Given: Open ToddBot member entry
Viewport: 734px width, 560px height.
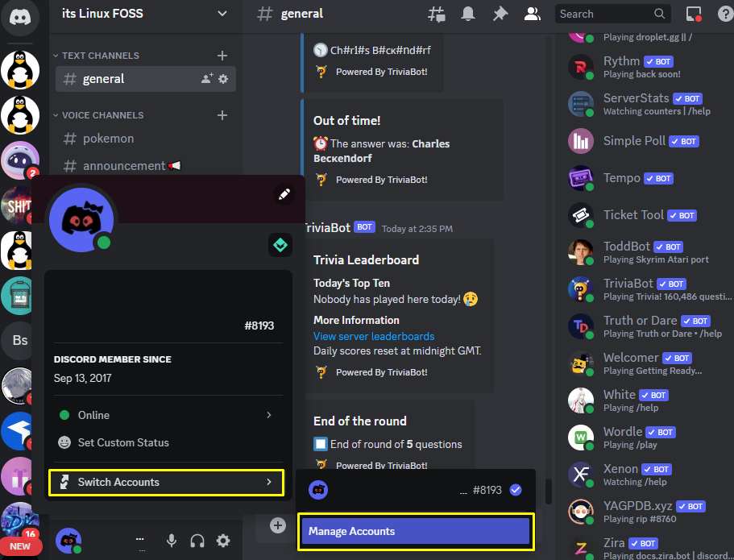Looking at the screenshot, I should (648, 252).
